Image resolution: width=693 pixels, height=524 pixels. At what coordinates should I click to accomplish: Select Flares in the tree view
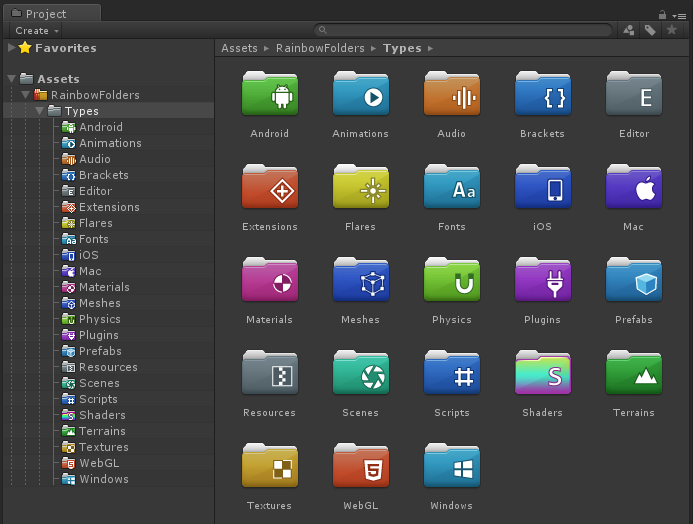[95, 223]
